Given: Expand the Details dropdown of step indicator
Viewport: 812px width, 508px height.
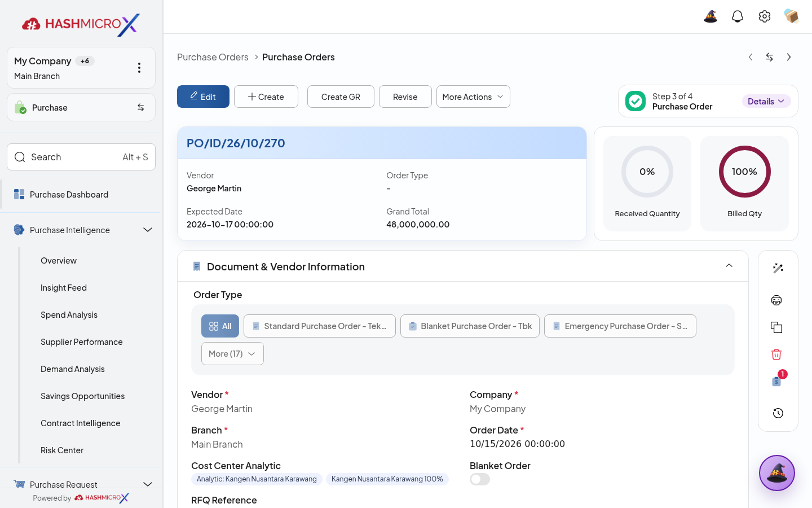Looking at the screenshot, I should tap(766, 101).
